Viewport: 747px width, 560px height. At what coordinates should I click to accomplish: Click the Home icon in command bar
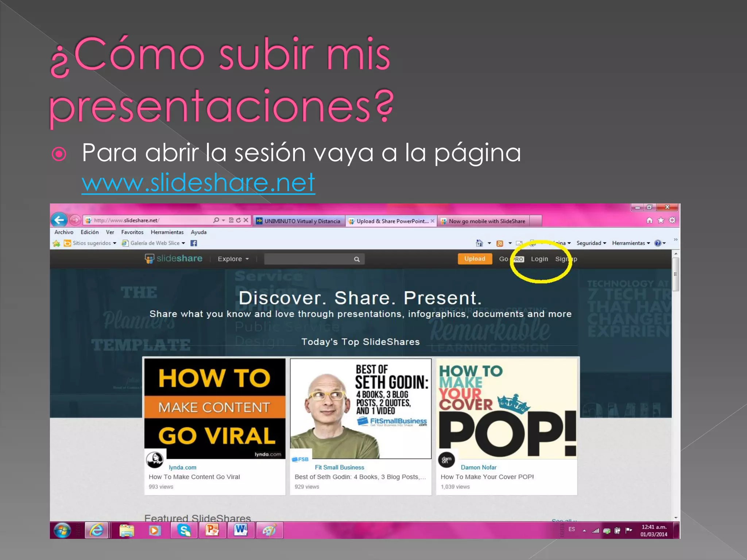[x=480, y=243]
